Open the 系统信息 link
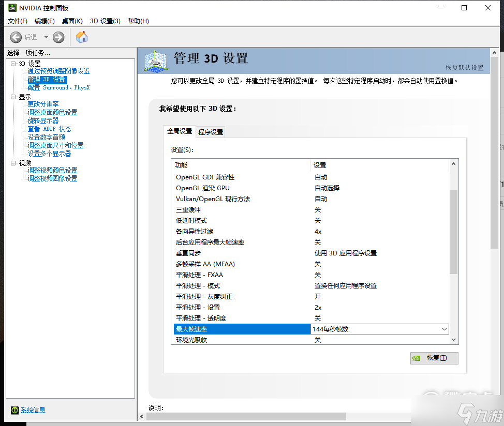Viewport: 504px width, 426px height. (33, 410)
